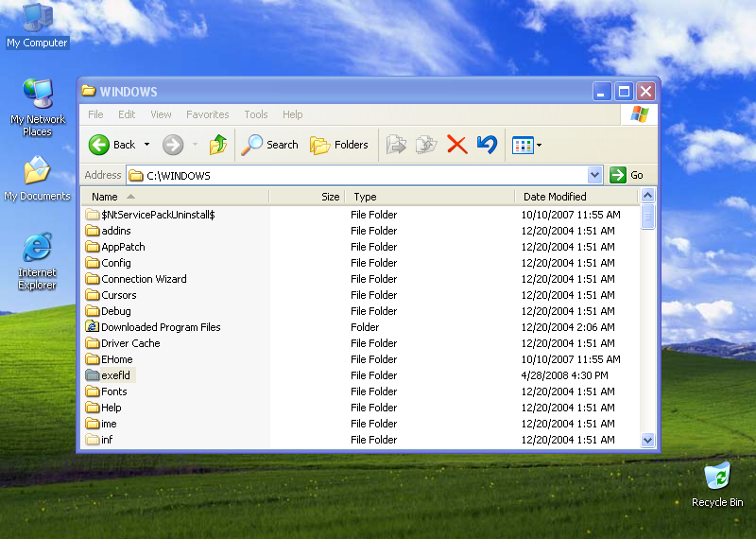Viewport: 756px width, 539px height.
Task: Open the Search pane
Action: 269,145
